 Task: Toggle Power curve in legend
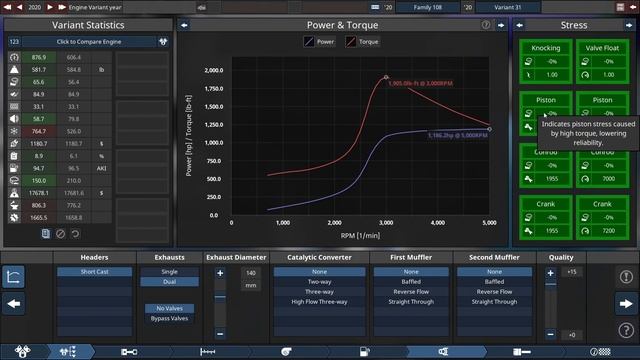point(320,42)
